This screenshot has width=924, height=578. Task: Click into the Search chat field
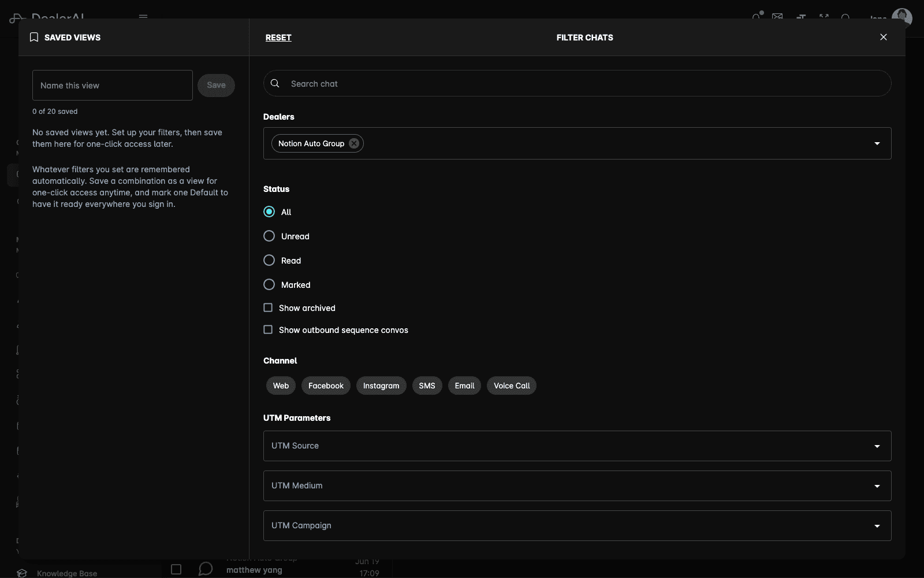(577, 83)
